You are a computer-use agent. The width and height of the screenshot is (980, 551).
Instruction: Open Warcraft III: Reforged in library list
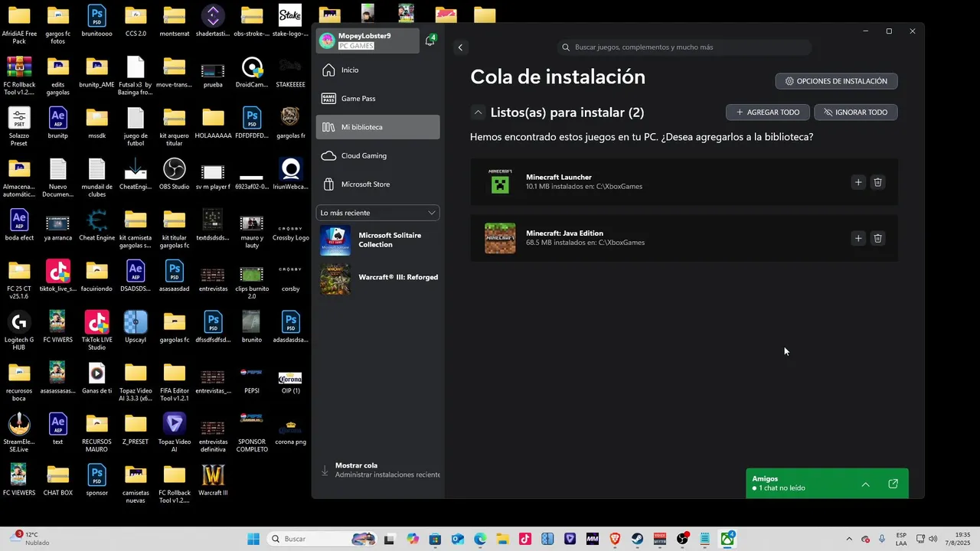[x=379, y=278]
